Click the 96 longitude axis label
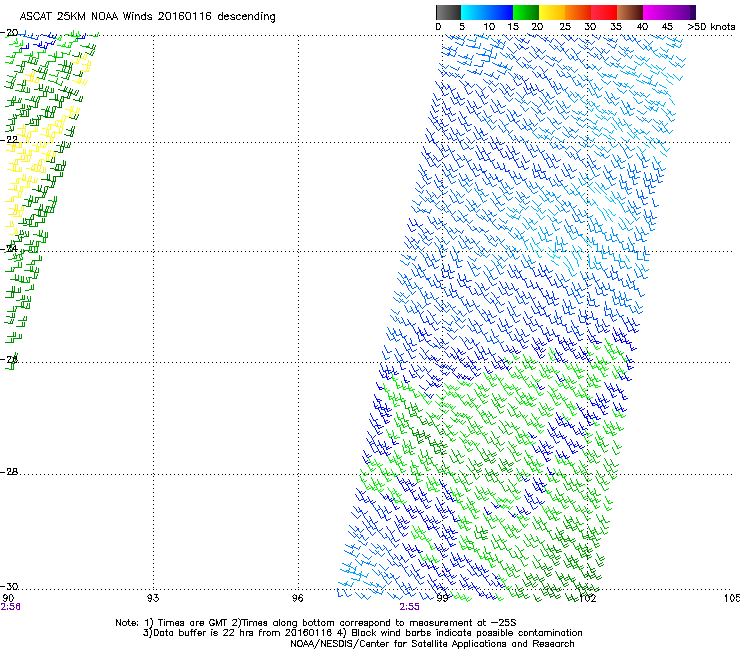The width and height of the screenshot is (740, 650). [298, 598]
